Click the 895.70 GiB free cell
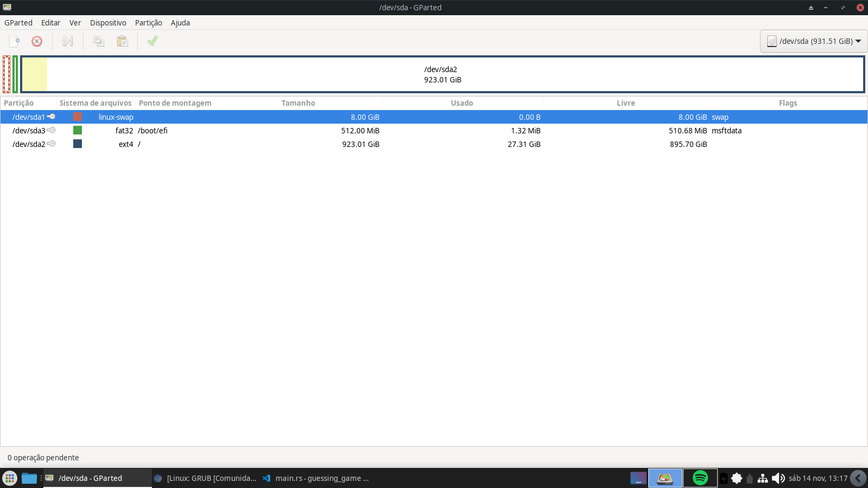This screenshot has width=868, height=488. tap(688, 144)
